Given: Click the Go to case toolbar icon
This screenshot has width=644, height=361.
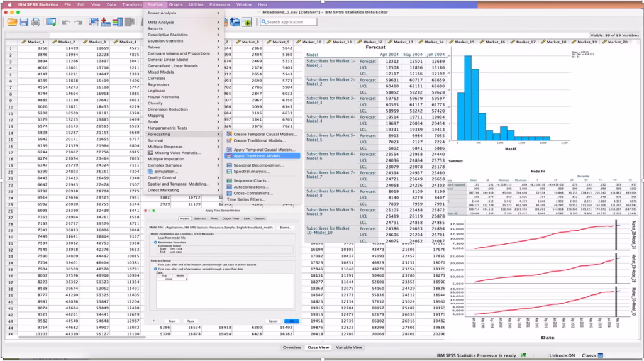Looking at the screenshot, I should pos(94,22).
